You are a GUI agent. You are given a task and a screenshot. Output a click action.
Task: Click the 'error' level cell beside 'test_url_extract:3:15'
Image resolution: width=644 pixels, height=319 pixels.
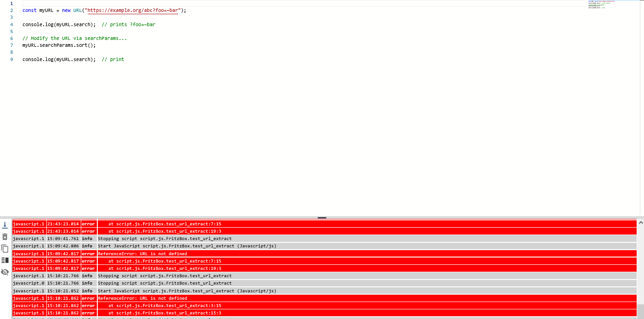[89, 306]
